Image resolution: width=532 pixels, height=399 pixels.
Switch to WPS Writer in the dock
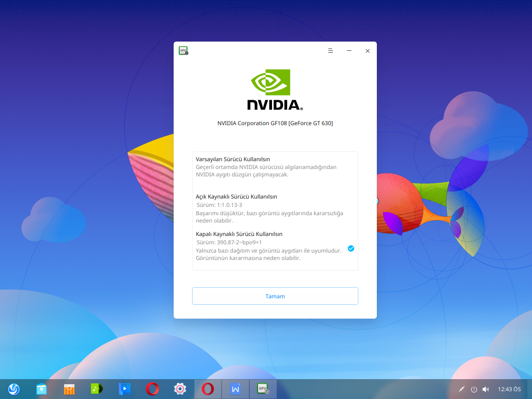[236, 389]
